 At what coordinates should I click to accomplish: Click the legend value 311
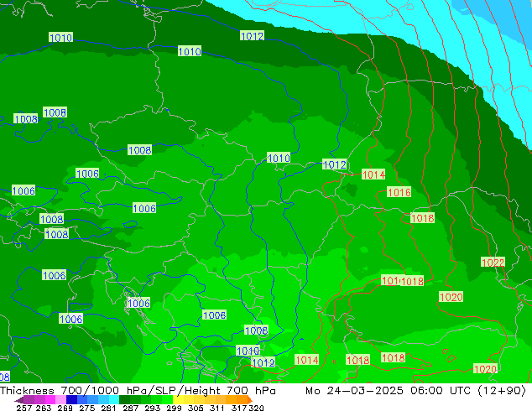(217, 408)
